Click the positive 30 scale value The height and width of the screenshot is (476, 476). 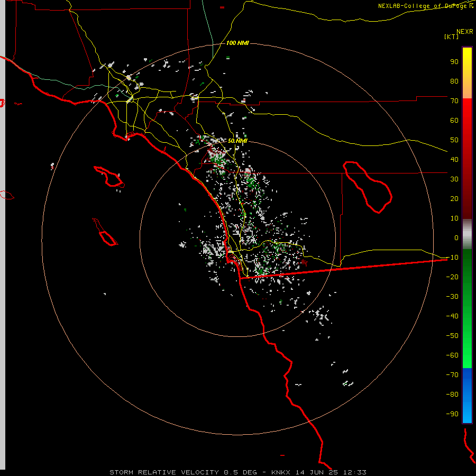(x=454, y=179)
